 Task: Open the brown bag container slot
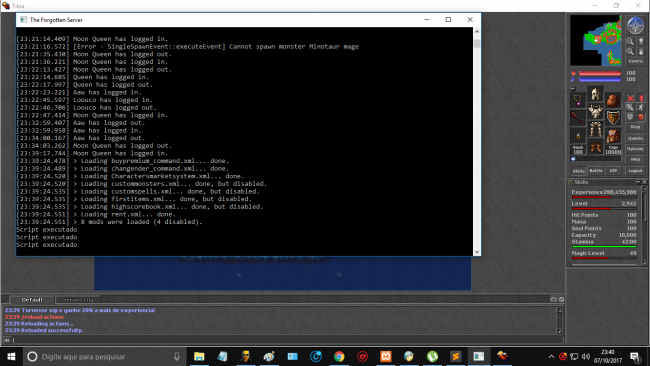[x=613, y=100]
